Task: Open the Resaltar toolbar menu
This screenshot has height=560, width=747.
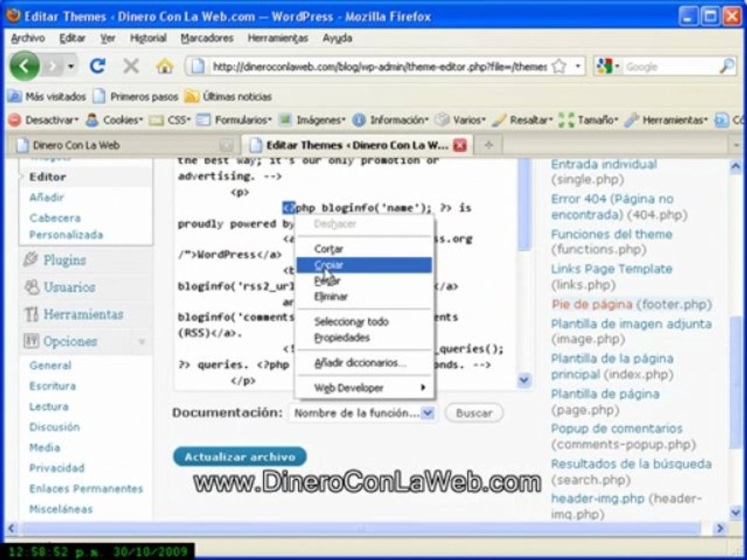Action: coord(522,120)
